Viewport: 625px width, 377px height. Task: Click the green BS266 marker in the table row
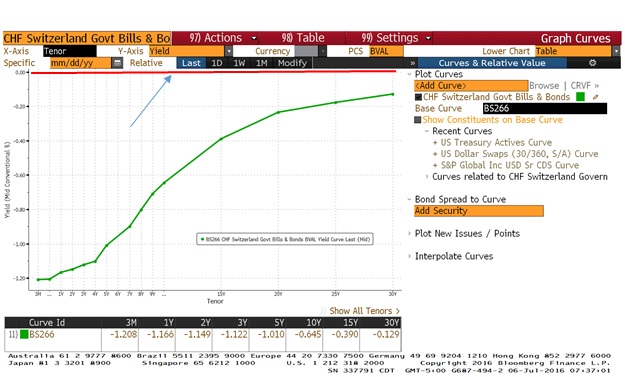(24, 334)
